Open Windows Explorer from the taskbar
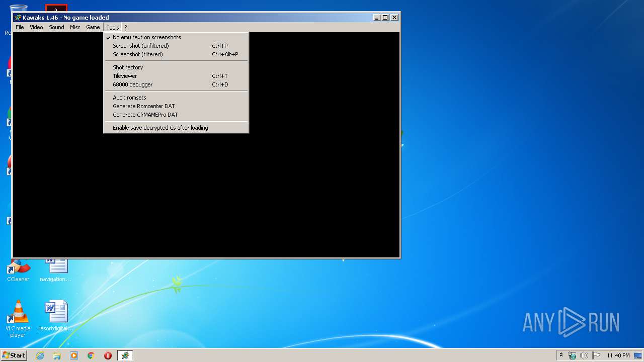Screen dimensions: 644x362 (x=57, y=355)
